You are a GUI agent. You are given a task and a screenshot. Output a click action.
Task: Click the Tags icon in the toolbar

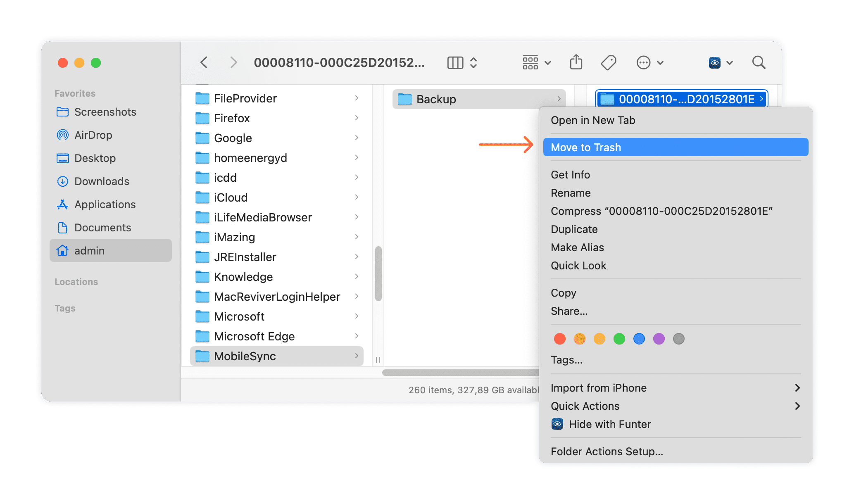click(608, 62)
